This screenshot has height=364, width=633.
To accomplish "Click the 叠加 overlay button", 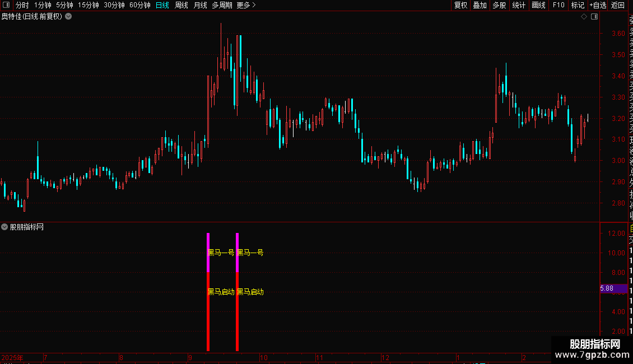I will point(480,5).
